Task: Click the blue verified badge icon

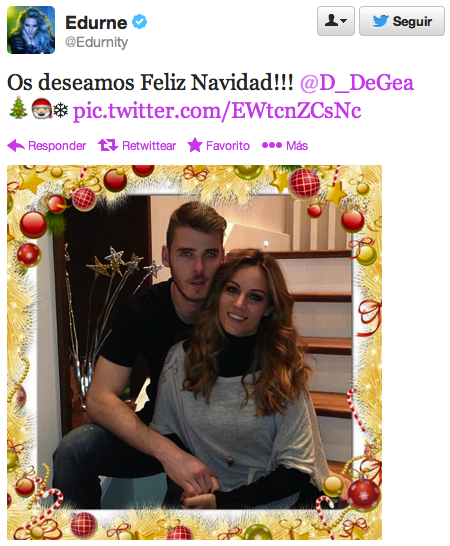Action: point(140,22)
